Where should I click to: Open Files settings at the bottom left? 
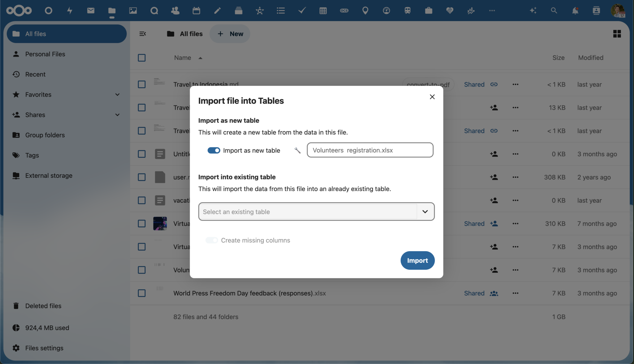click(x=44, y=348)
